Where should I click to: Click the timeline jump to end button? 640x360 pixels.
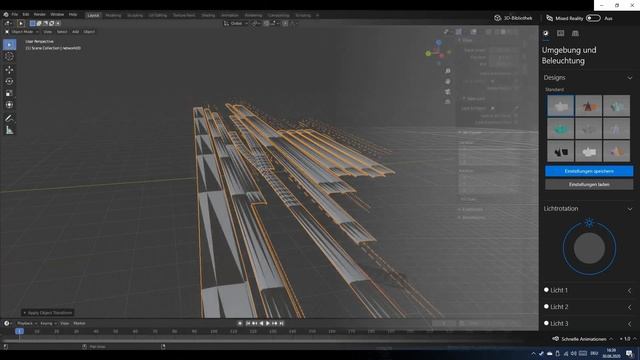point(282,323)
